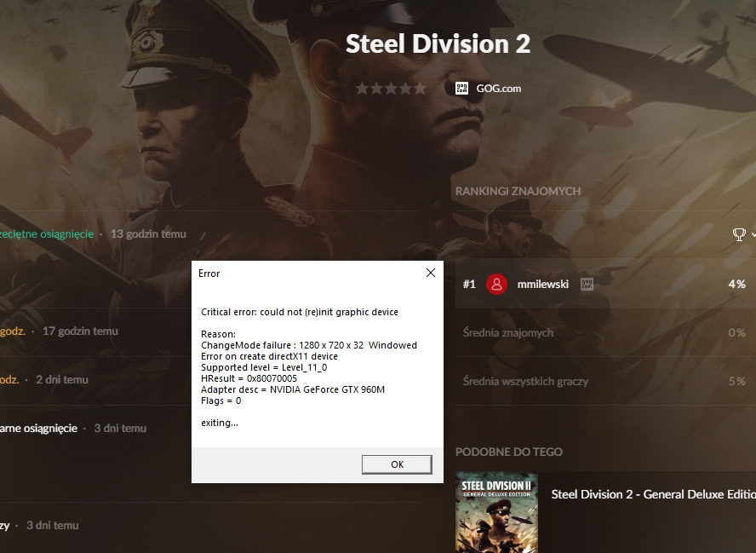
Task: Click the 'Supported level = Level_11_0' line
Action: [x=264, y=368]
